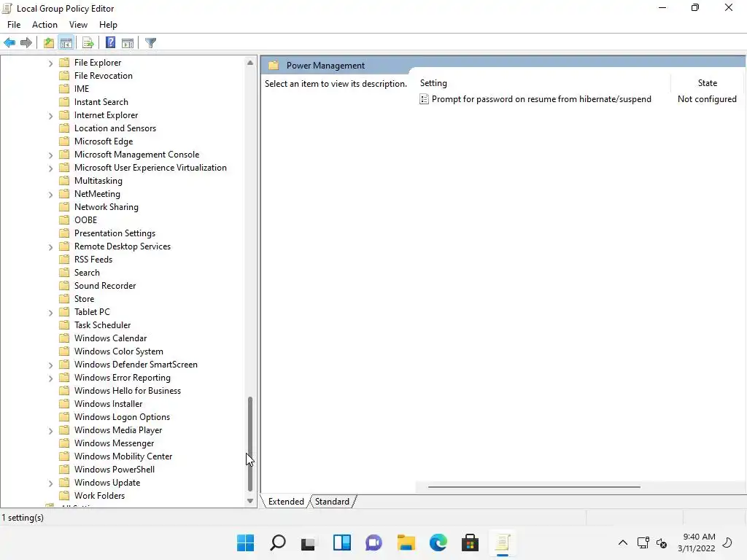Click the folder icon next to Store

tap(64, 299)
